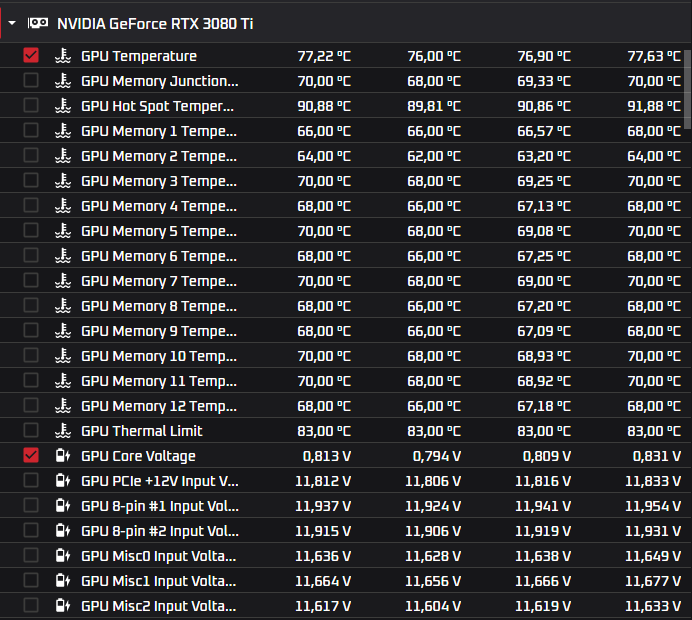Select the GPU Hot Spot Temper... label
Viewport: 692px width, 620px height.
tap(157, 106)
